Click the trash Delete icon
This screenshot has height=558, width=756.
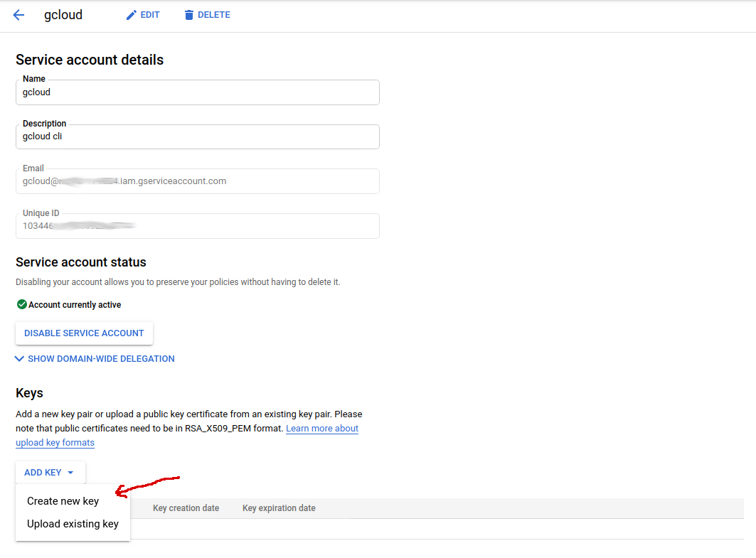coord(189,16)
